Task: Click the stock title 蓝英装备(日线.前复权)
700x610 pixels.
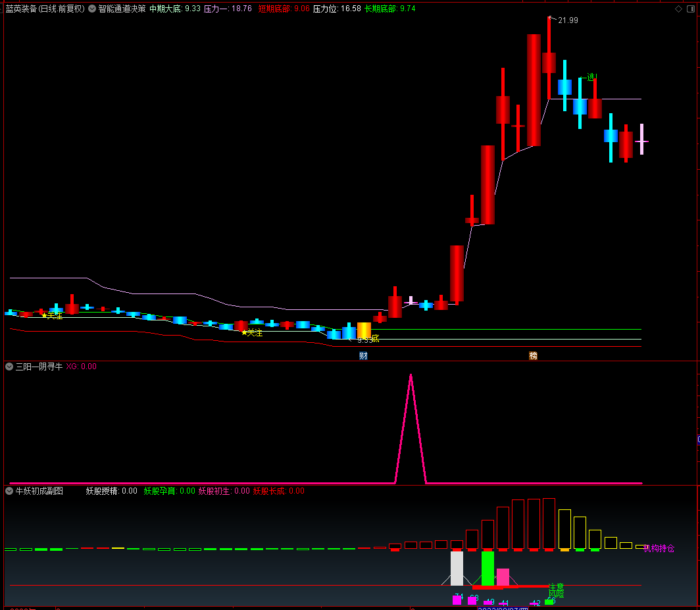Action: click(x=45, y=9)
